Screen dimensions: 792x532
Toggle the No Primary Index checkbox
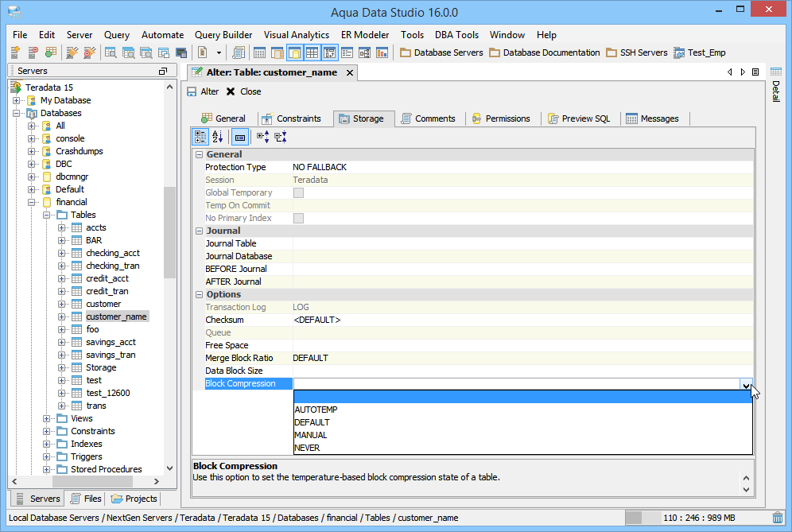click(x=298, y=218)
